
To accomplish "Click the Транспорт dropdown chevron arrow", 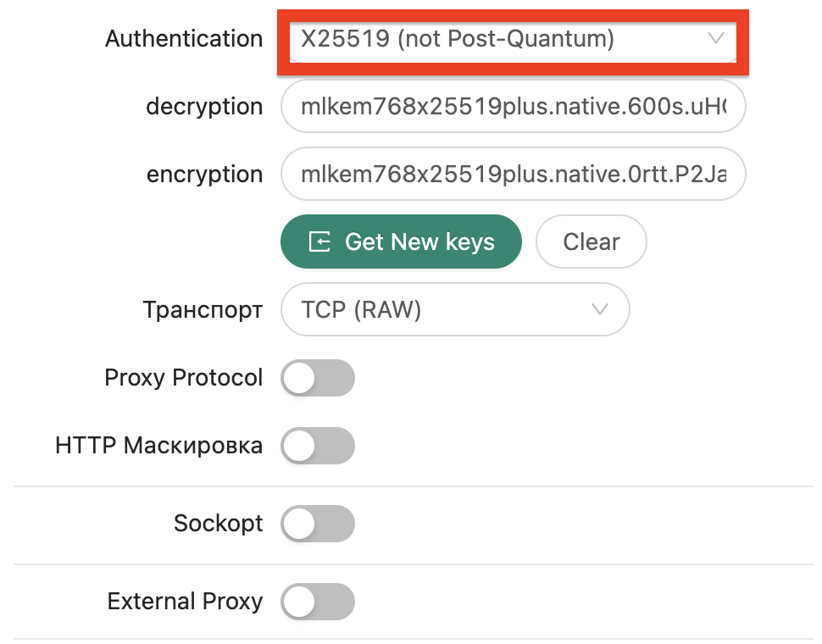I will [600, 309].
